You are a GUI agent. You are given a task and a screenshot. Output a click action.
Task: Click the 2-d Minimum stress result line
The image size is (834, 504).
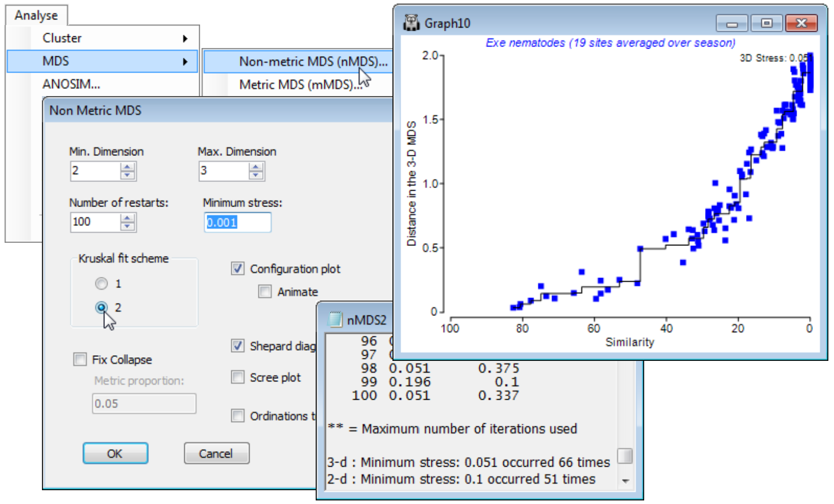pos(462,479)
